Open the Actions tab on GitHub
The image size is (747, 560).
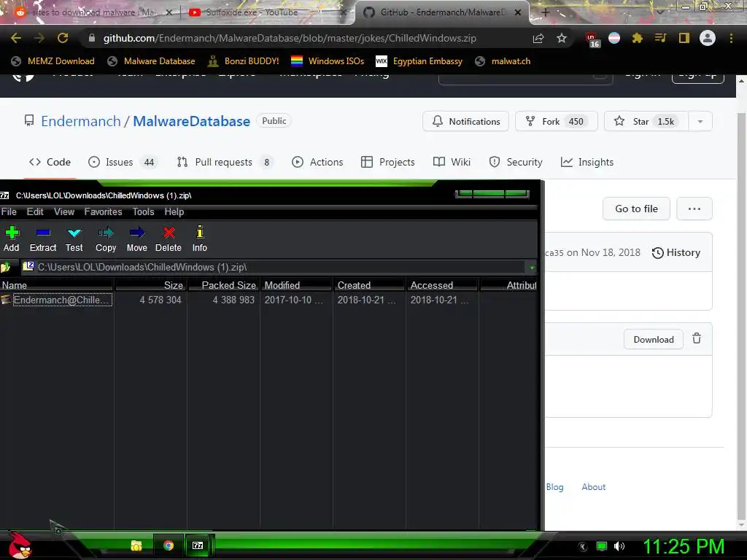[317, 162]
